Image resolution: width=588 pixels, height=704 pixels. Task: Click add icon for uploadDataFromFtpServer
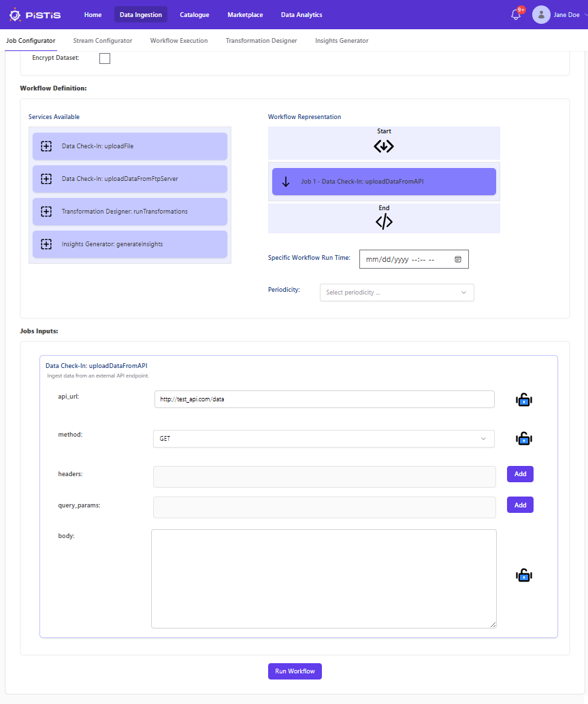(46, 179)
